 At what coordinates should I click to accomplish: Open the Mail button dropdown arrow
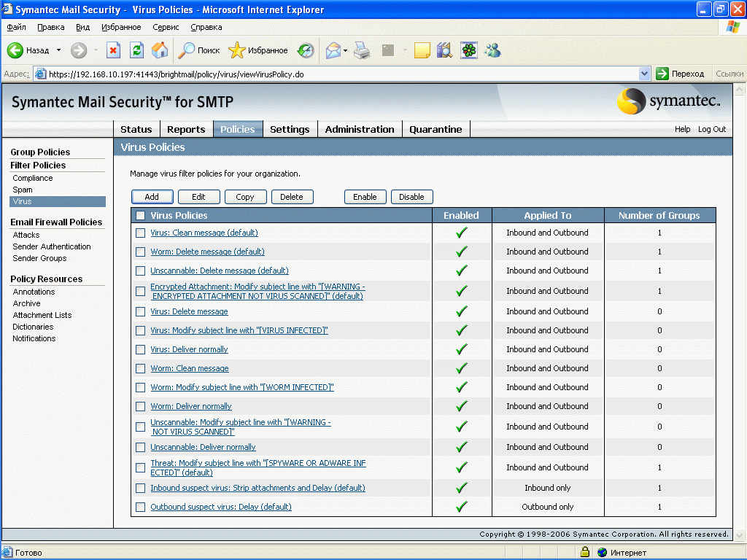coord(346,50)
